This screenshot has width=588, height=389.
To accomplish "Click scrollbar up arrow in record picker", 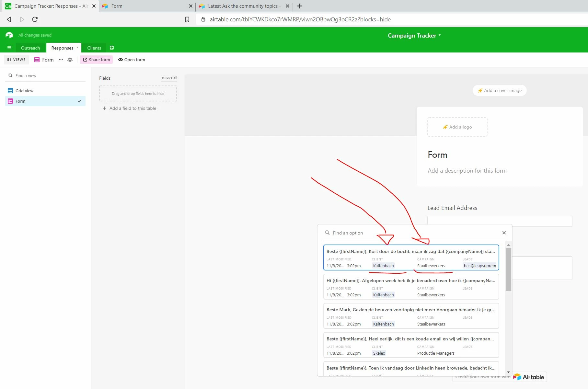I will [x=508, y=245].
